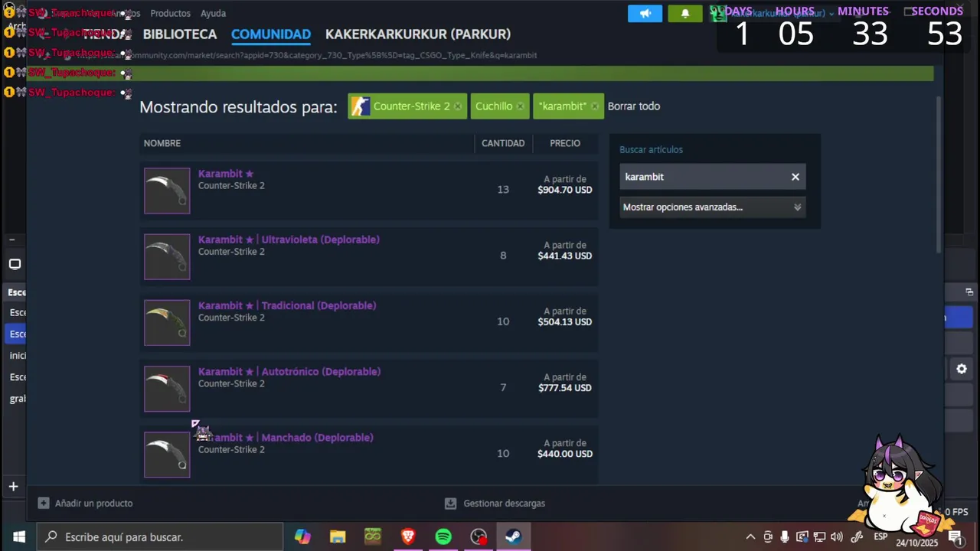Viewport: 980px width, 551px height.
Task: Click the OBS settings gear icon
Action: tap(962, 369)
